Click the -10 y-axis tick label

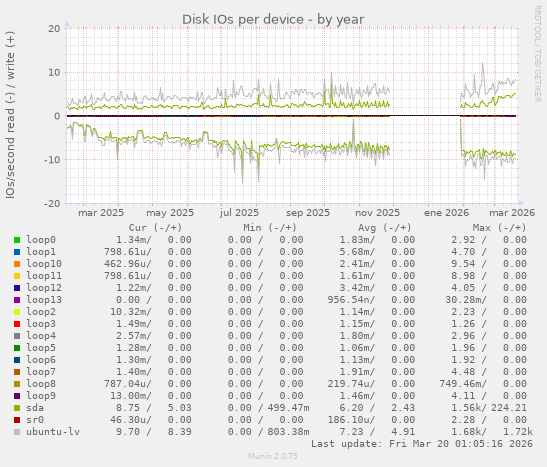click(52, 160)
